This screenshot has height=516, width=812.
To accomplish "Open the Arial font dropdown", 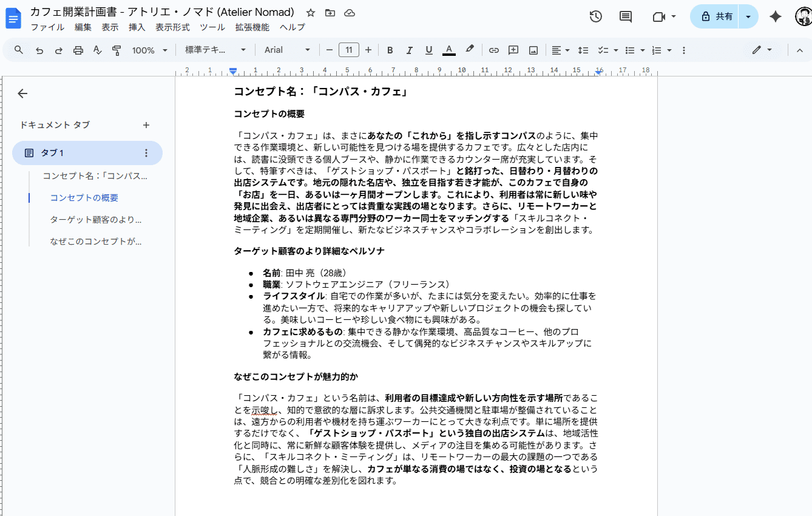I will pyautogui.click(x=287, y=50).
